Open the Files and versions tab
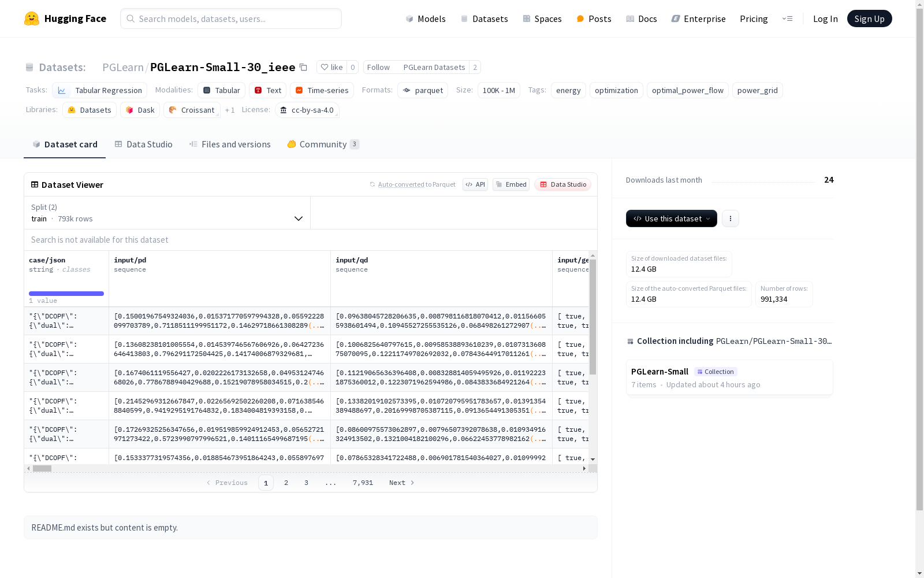This screenshot has height=578, width=924. [230, 144]
